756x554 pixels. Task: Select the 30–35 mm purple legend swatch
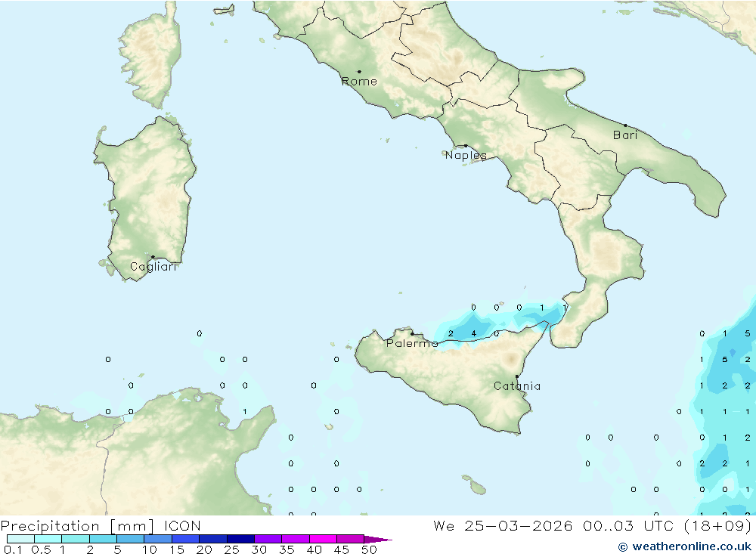tap(268, 539)
